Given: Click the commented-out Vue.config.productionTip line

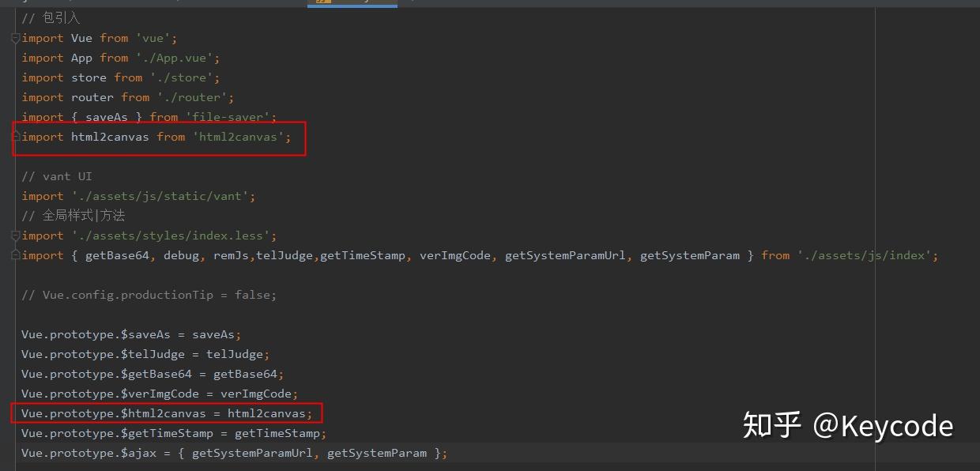Looking at the screenshot, I should (149, 294).
